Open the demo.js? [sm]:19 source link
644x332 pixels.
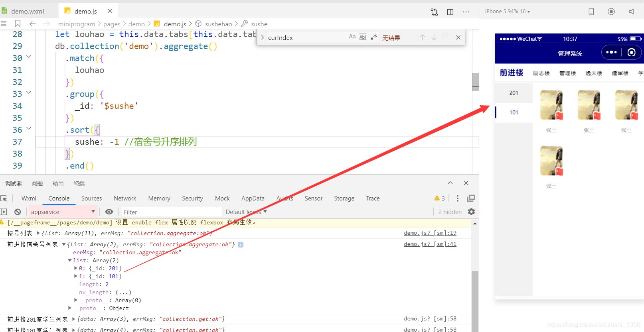430,233
